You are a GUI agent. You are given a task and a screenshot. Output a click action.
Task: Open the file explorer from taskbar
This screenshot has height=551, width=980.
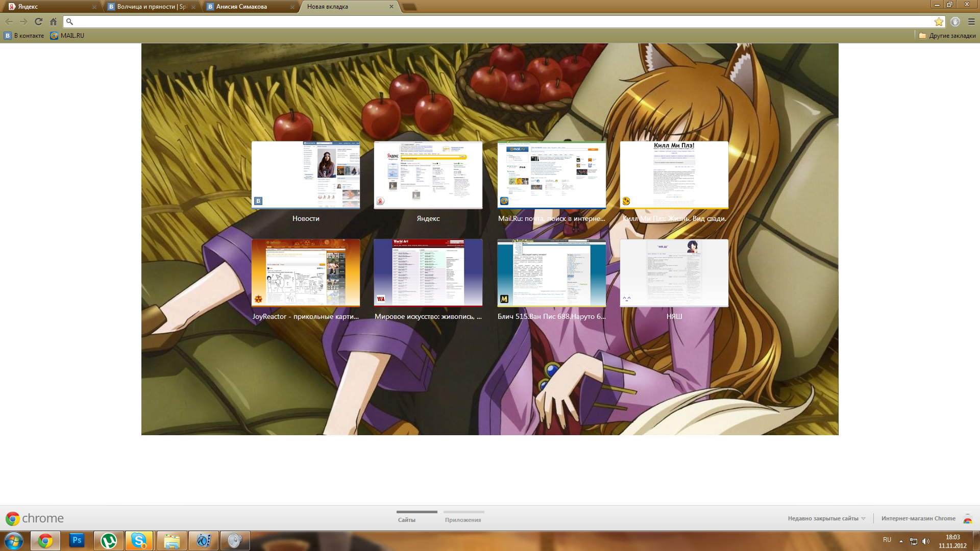click(x=171, y=541)
